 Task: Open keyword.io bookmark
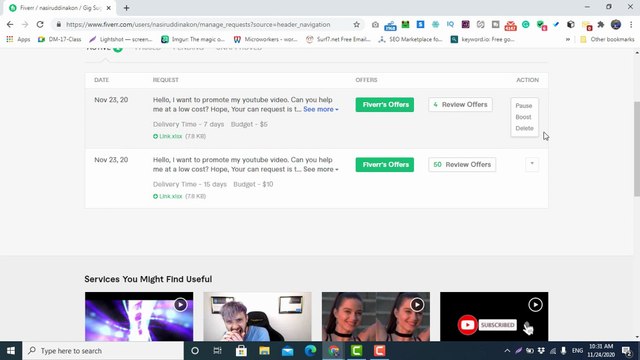tap(483, 39)
